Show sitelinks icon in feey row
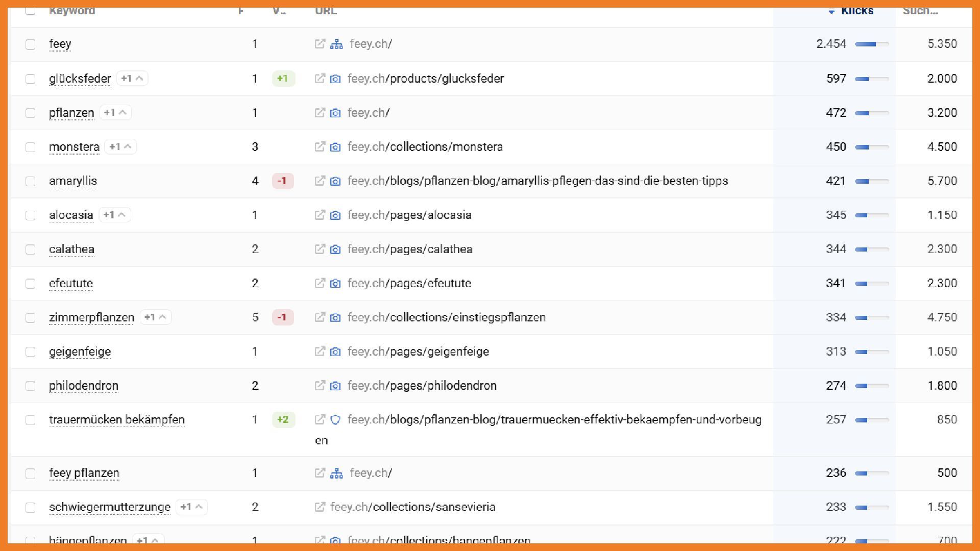980x551 pixels. (x=336, y=44)
